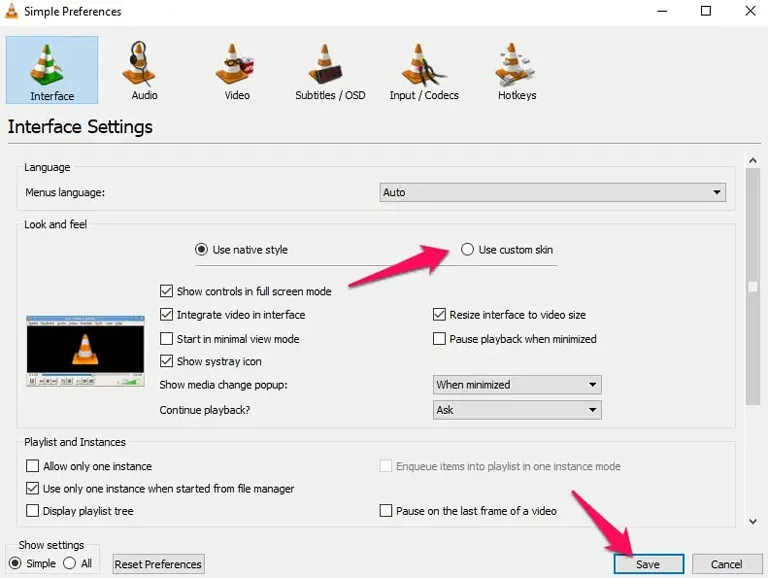Click the Save button
This screenshot has height=578, width=768.
[x=648, y=564]
